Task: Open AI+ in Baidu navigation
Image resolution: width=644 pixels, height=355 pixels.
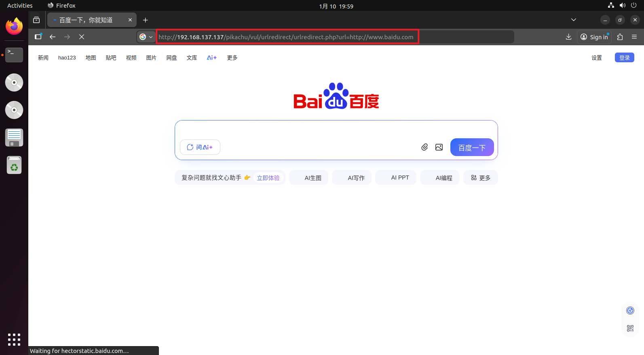Action: pyautogui.click(x=212, y=58)
